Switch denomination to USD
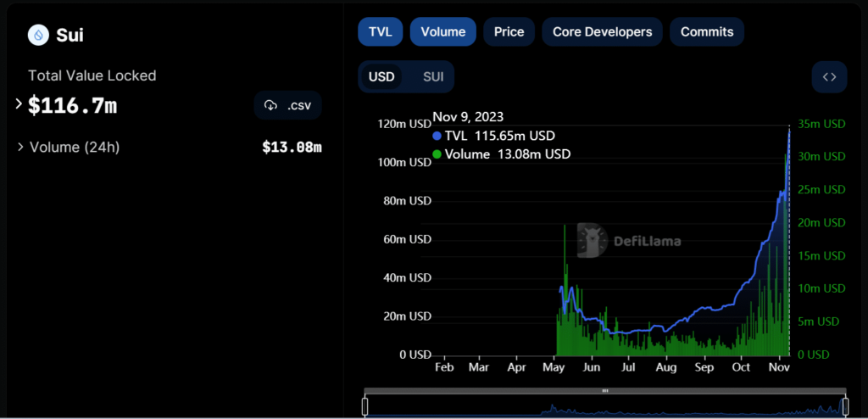The width and height of the screenshot is (868, 419). click(381, 77)
